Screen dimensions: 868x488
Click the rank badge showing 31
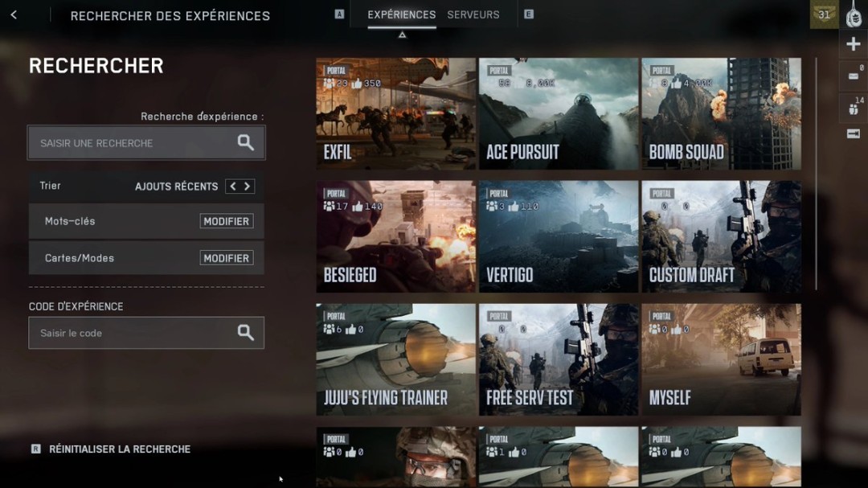(x=824, y=14)
